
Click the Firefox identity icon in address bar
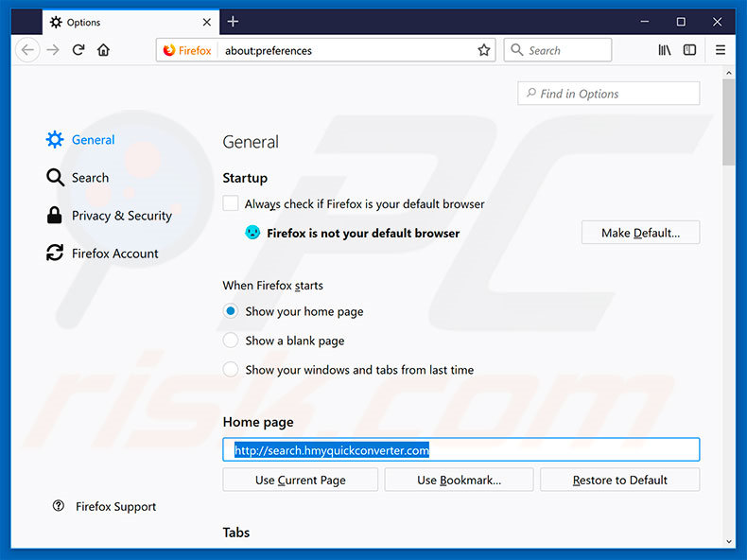pyautogui.click(x=168, y=50)
